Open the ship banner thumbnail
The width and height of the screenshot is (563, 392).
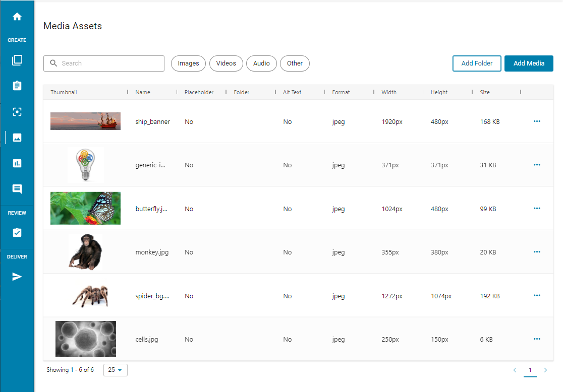(85, 121)
